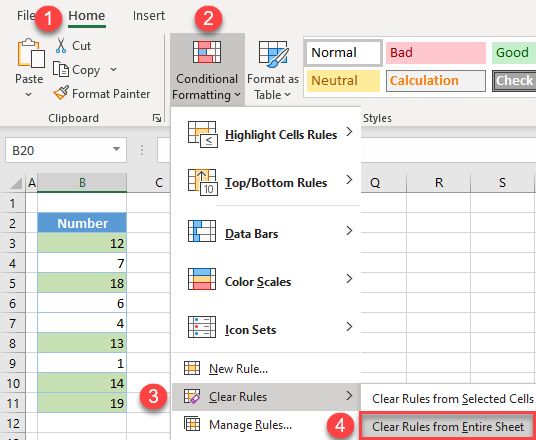The width and height of the screenshot is (536, 440).
Task: Select the cell containing 18
Action: (x=82, y=283)
